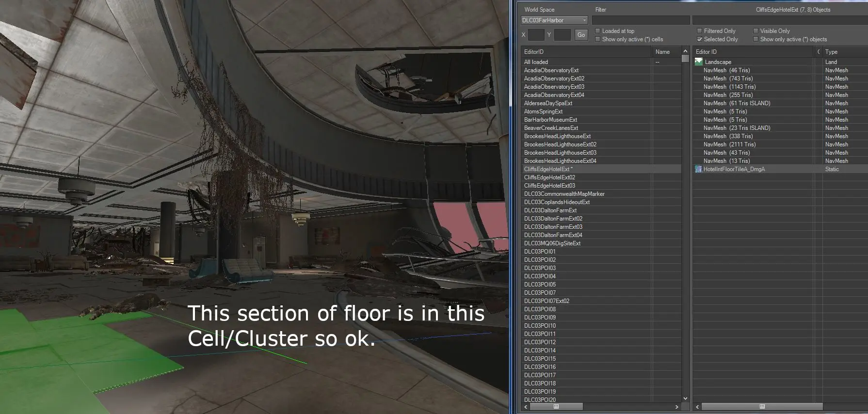This screenshot has height=414, width=868.
Task: Select NavMesh (338 Tris) row
Action: click(x=780, y=136)
